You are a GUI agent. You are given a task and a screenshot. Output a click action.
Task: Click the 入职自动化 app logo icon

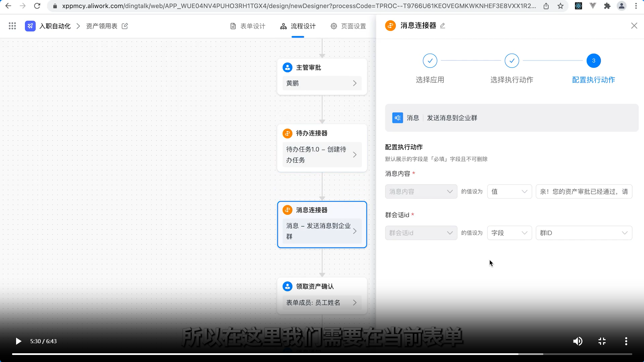coord(30,26)
